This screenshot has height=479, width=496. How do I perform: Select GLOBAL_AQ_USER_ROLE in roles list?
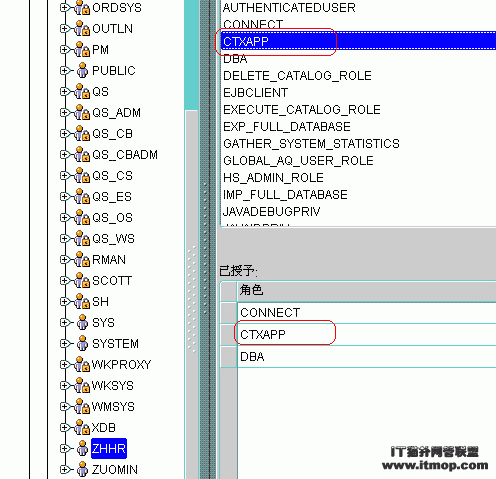(298, 161)
